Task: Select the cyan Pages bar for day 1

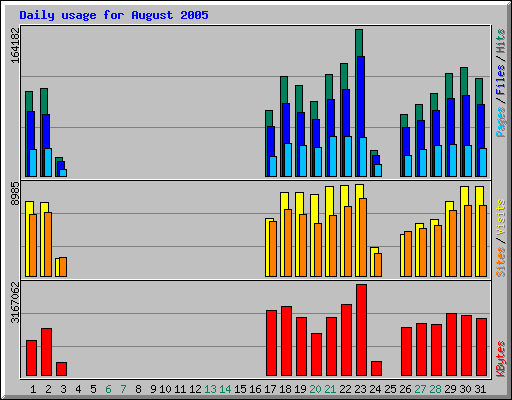Action: 33,163
